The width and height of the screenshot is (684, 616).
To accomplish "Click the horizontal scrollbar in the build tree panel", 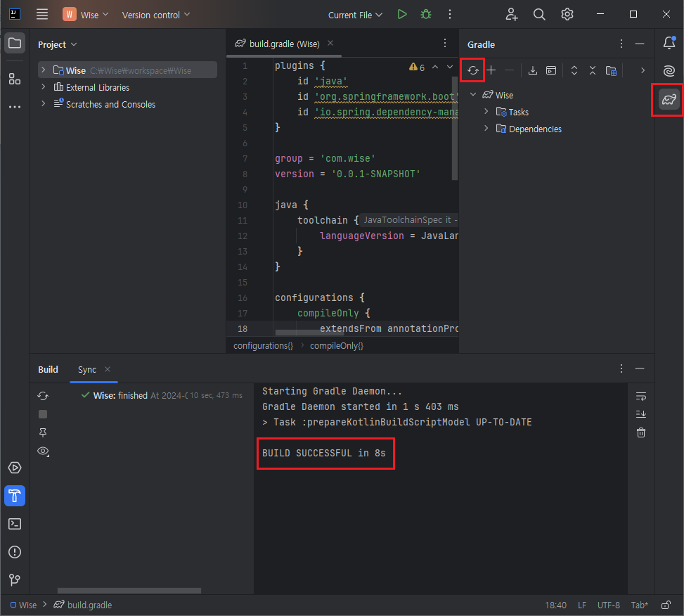I will 129,591.
